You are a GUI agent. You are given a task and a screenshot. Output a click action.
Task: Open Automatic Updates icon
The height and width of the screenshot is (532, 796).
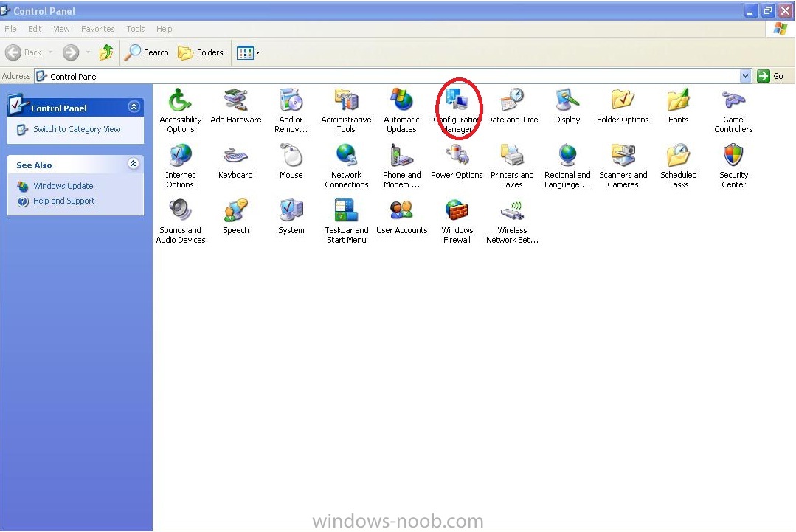(x=401, y=110)
